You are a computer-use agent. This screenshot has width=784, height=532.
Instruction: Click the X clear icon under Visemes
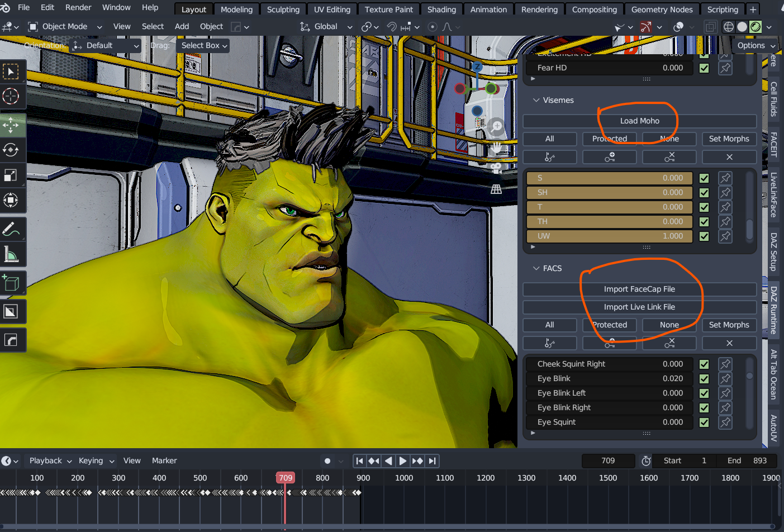point(729,157)
